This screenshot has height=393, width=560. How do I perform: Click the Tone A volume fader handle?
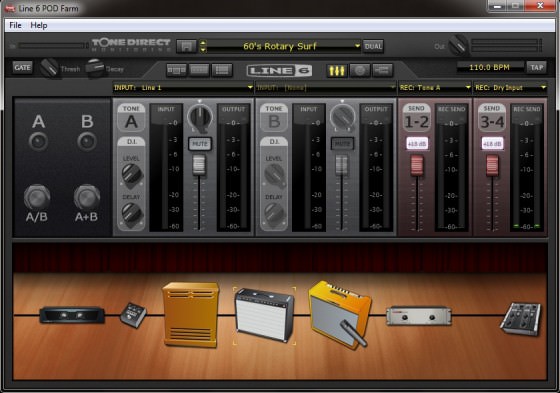click(199, 165)
